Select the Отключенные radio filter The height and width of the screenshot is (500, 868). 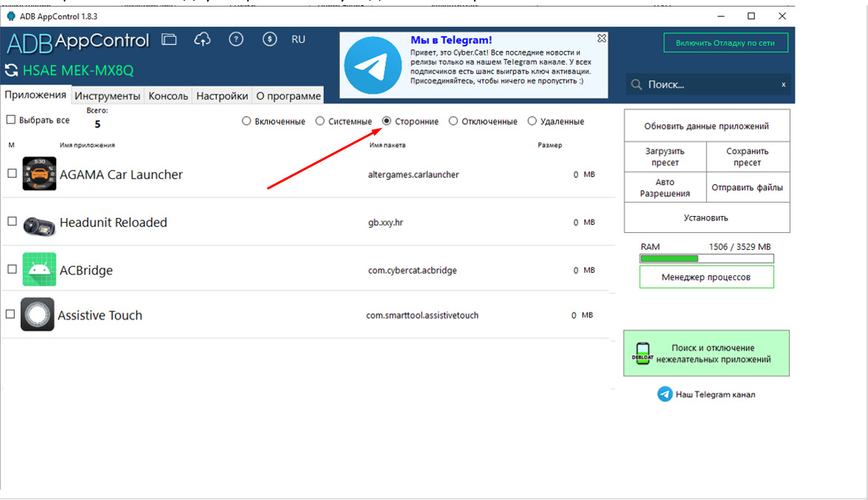[453, 121]
